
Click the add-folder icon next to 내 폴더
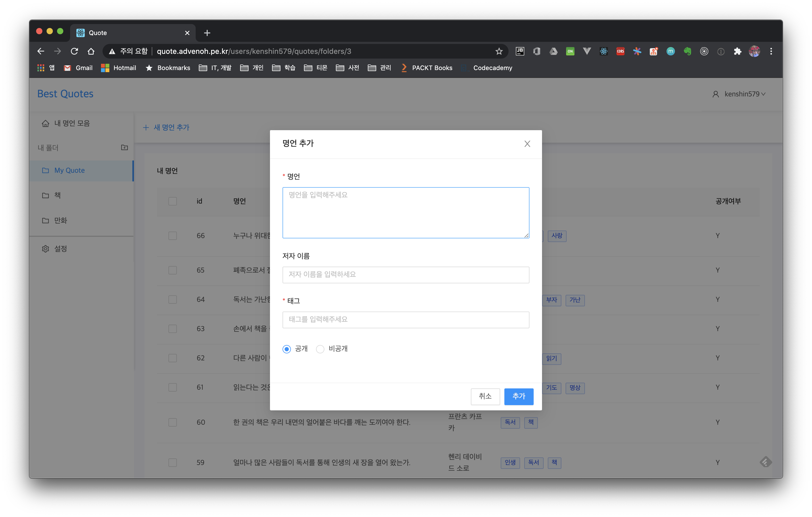pos(125,148)
